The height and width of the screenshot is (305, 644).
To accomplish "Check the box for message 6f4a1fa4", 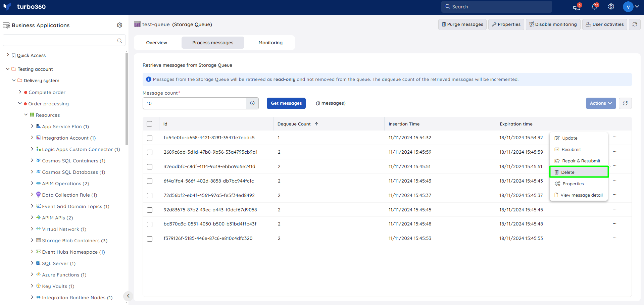I will [x=150, y=181].
